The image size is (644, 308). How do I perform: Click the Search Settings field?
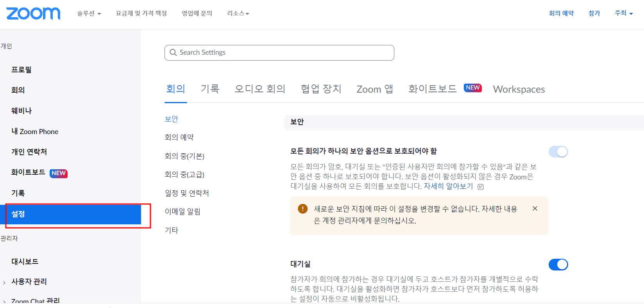pos(279,53)
